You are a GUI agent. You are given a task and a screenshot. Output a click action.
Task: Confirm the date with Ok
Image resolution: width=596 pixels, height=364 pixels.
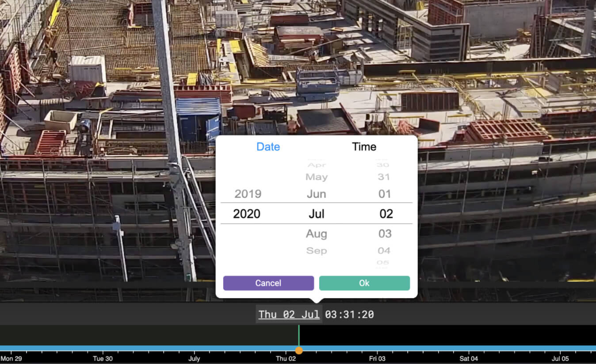364,283
